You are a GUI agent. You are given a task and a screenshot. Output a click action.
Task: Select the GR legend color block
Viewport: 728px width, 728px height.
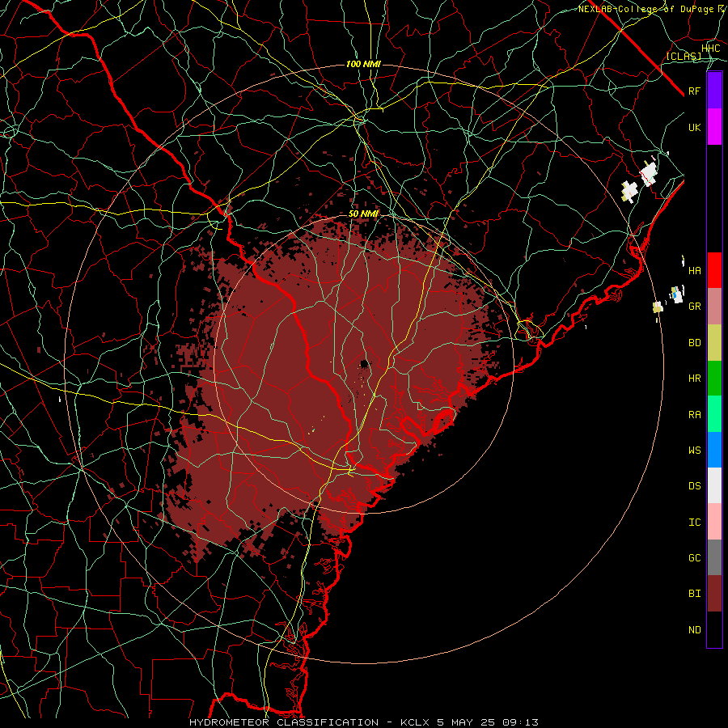[714, 307]
